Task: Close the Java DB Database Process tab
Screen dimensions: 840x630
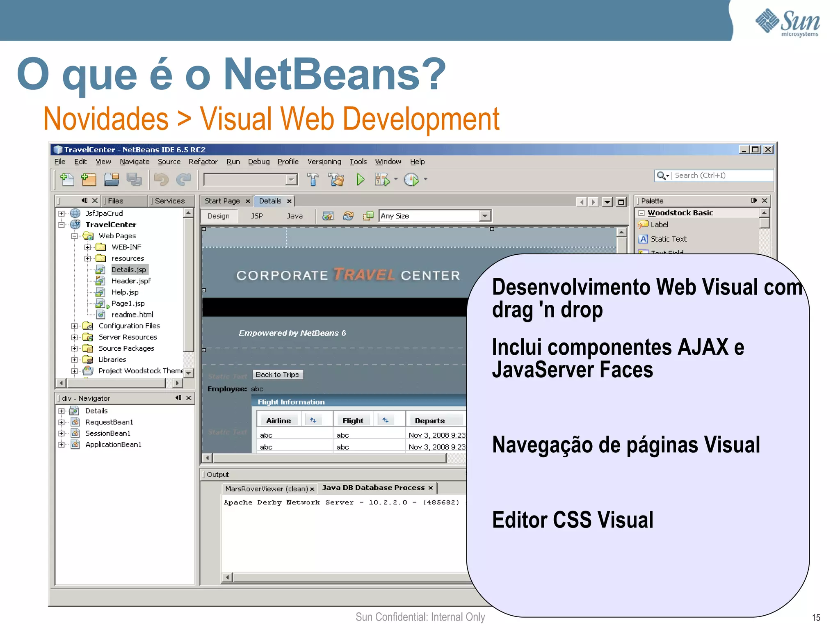Action: click(431, 488)
